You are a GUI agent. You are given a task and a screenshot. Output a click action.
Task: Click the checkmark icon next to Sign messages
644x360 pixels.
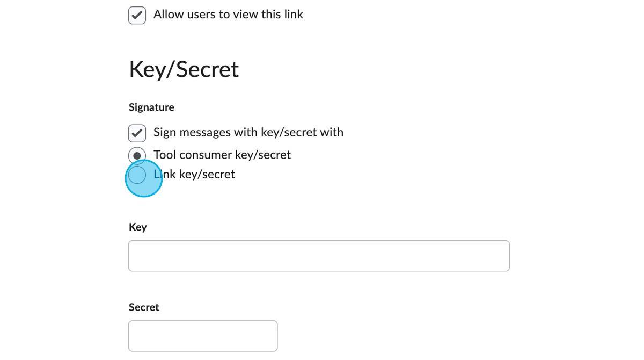coord(137,133)
